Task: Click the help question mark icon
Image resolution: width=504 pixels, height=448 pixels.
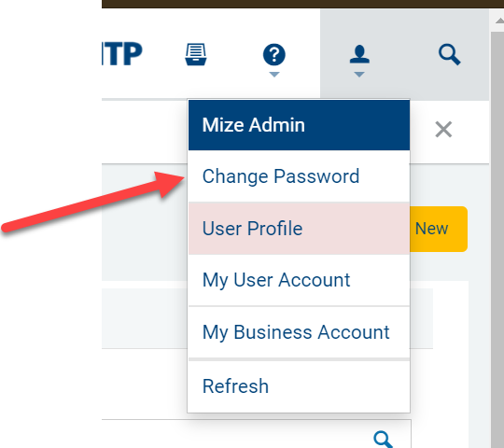Action: (x=274, y=55)
